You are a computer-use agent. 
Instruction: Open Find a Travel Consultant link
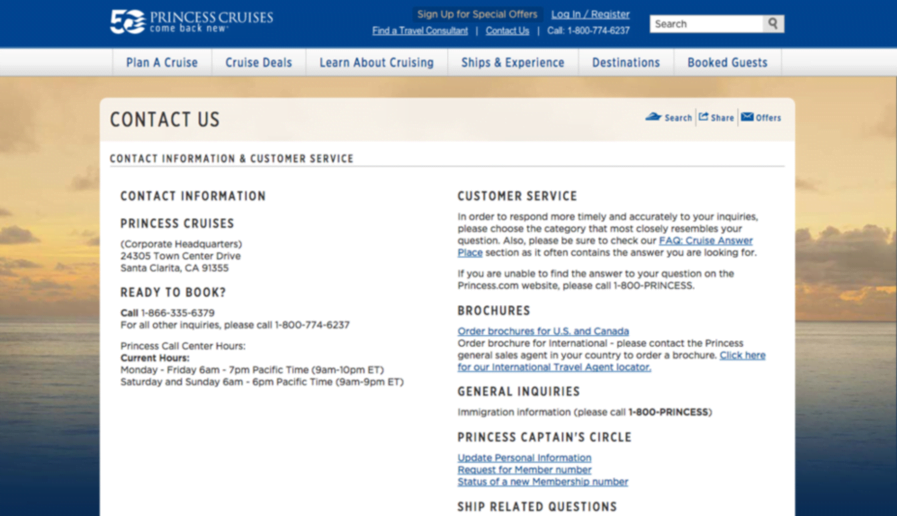point(420,31)
